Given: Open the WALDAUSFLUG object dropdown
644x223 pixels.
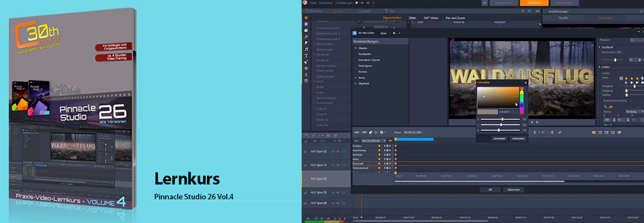Looking at the screenshot, I should click(373, 140).
